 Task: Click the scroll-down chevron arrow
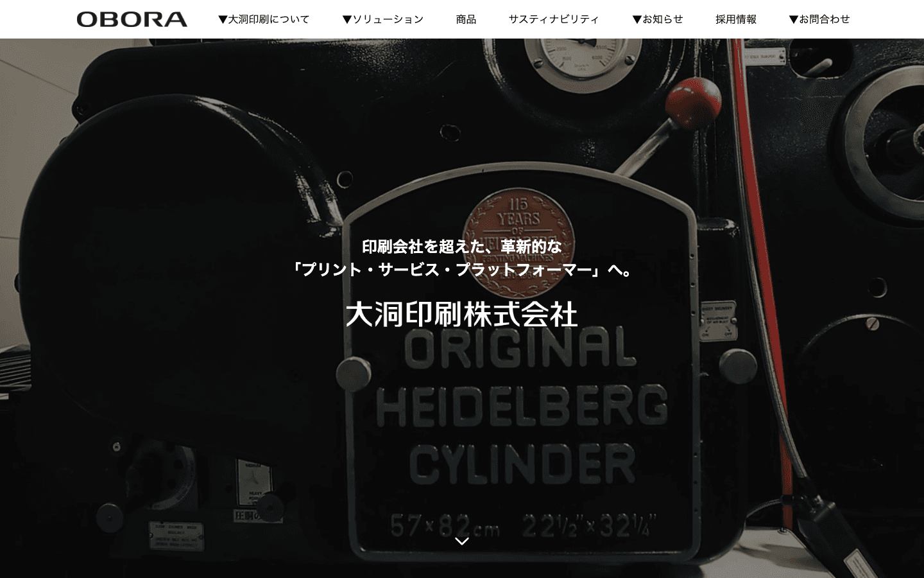(x=462, y=541)
